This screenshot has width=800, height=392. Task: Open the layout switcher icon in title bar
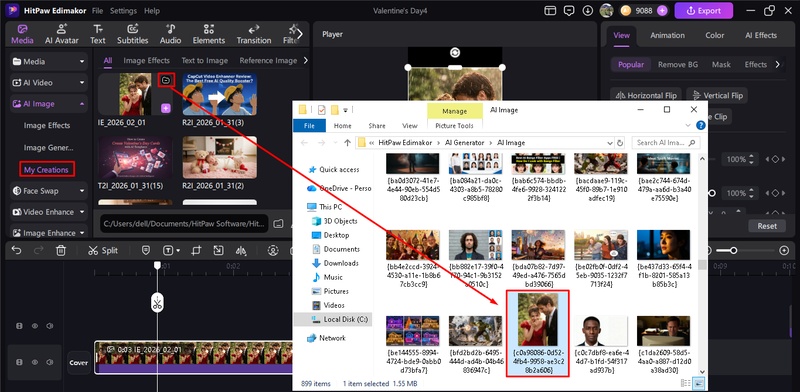[549, 10]
